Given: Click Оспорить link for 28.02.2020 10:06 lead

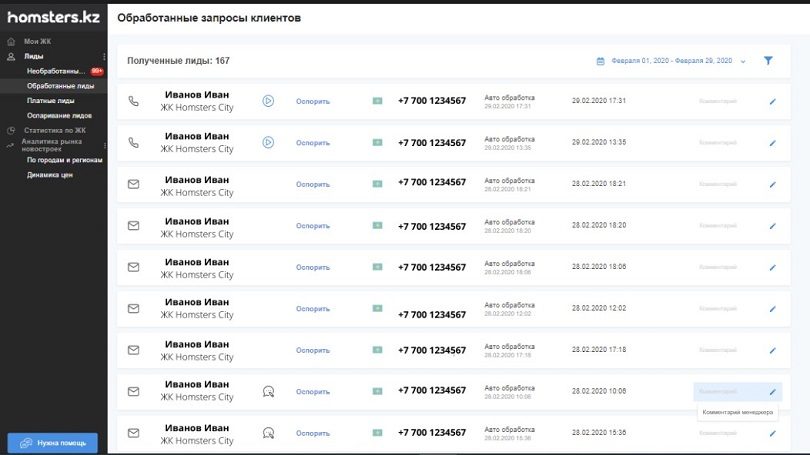Looking at the screenshot, I should pyautogui.click(x=313, y=392).
